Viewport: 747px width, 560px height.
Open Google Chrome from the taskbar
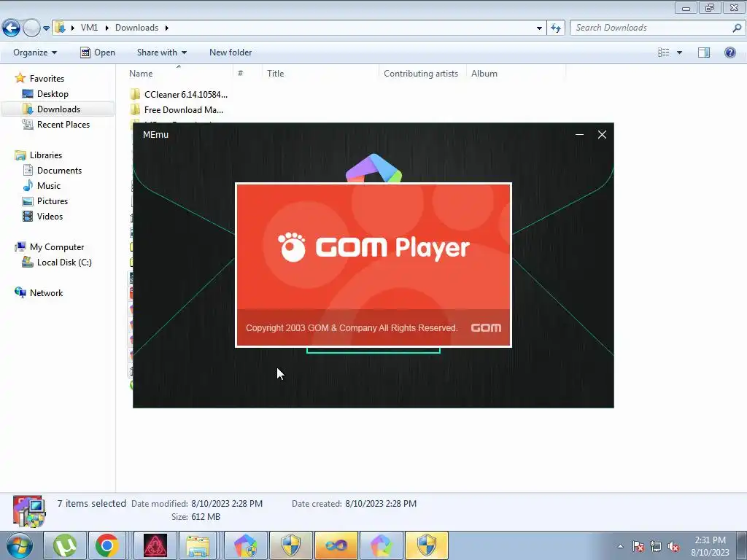click(107, 545)
